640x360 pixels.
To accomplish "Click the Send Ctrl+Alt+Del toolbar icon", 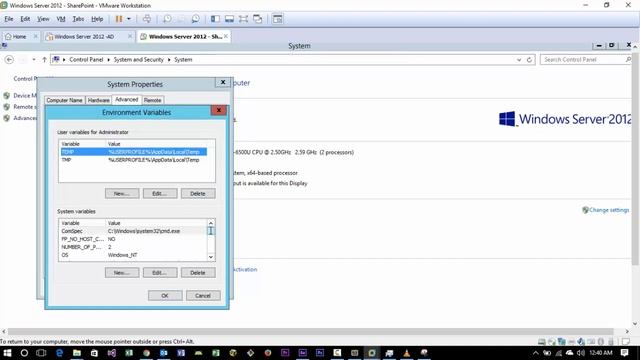I will pyautogui.click(x=147, y=19).
